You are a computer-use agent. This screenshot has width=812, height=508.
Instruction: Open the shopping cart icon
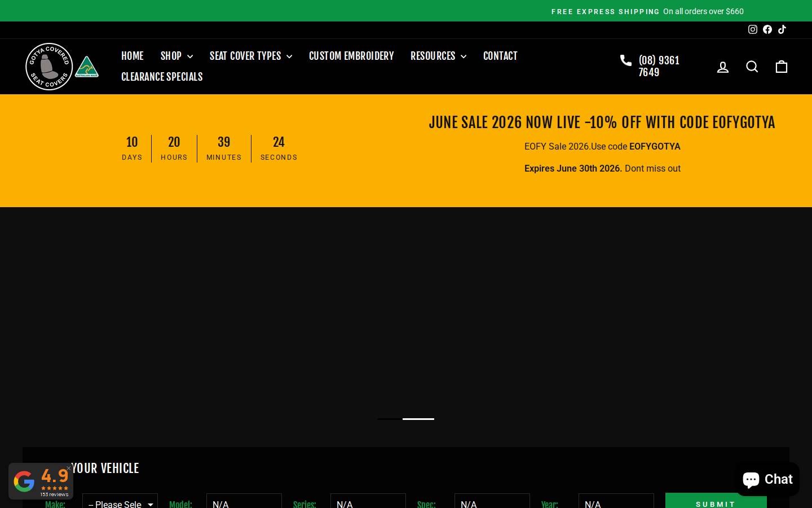782,67
